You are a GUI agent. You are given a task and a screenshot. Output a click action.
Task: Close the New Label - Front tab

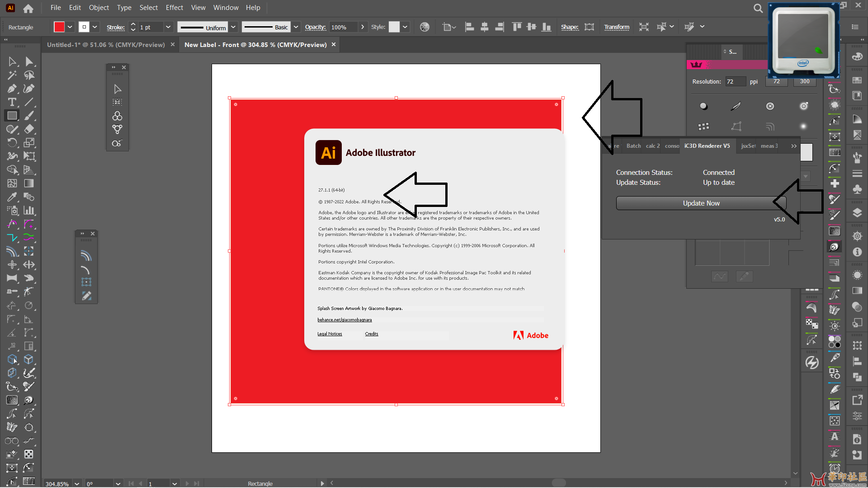pyautogui.click(x=334, y=45)
